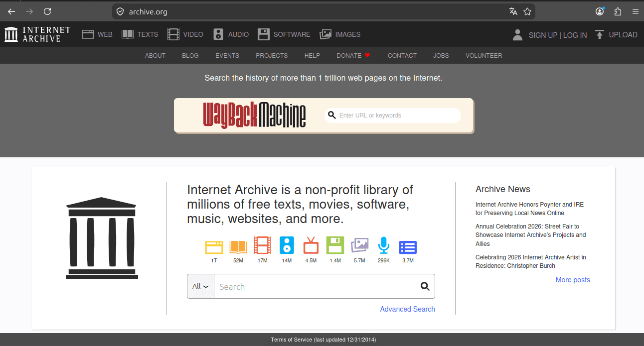Open the browser translate page icon
Screen dimensions: 644x346
point(513,11)
